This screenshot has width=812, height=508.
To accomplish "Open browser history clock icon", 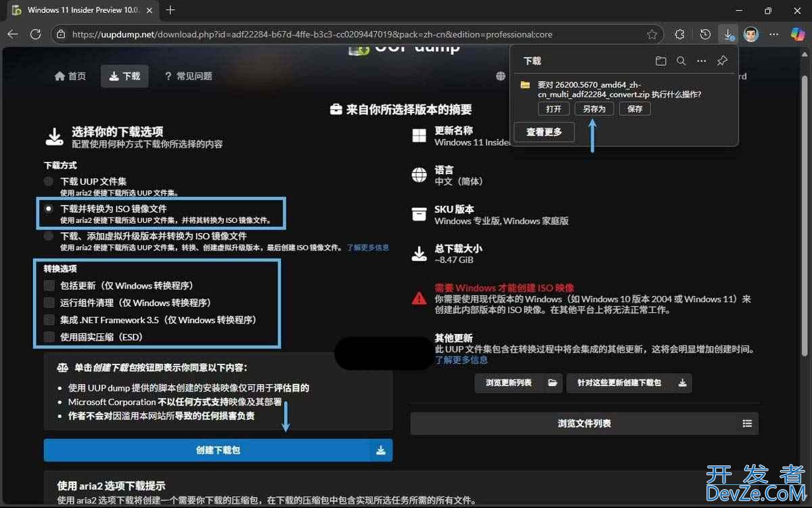I will point(705,34).
